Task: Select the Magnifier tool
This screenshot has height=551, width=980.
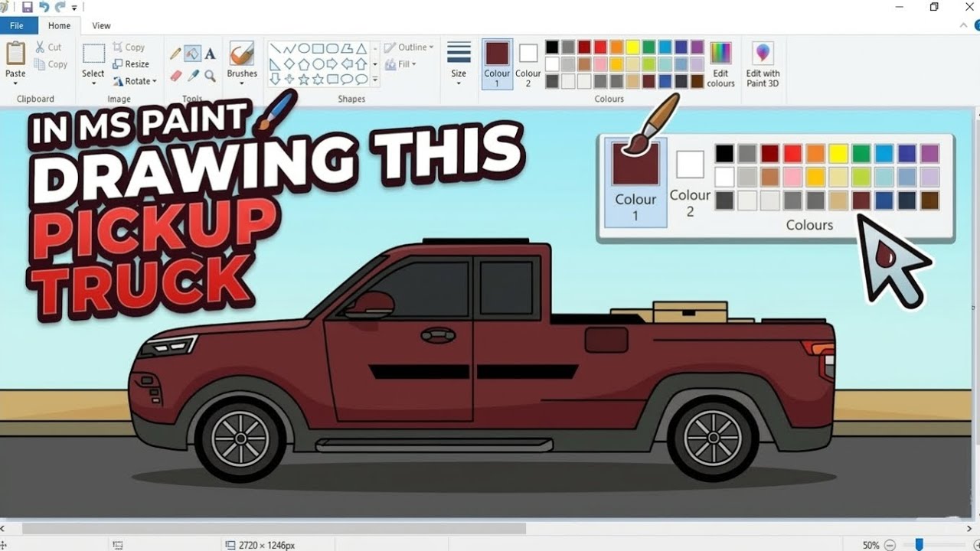Action: [x=210, y=76]
